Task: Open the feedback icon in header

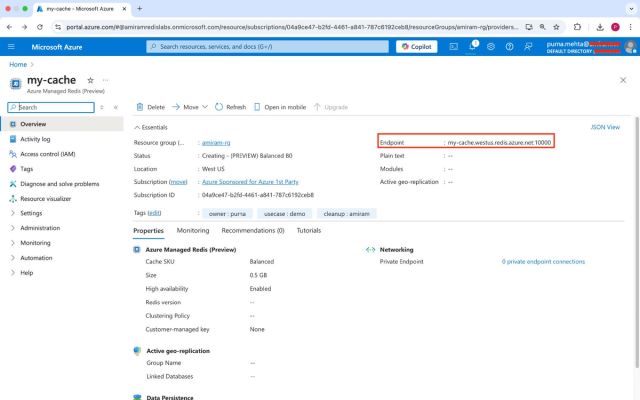Action: (x=528, y=47)
